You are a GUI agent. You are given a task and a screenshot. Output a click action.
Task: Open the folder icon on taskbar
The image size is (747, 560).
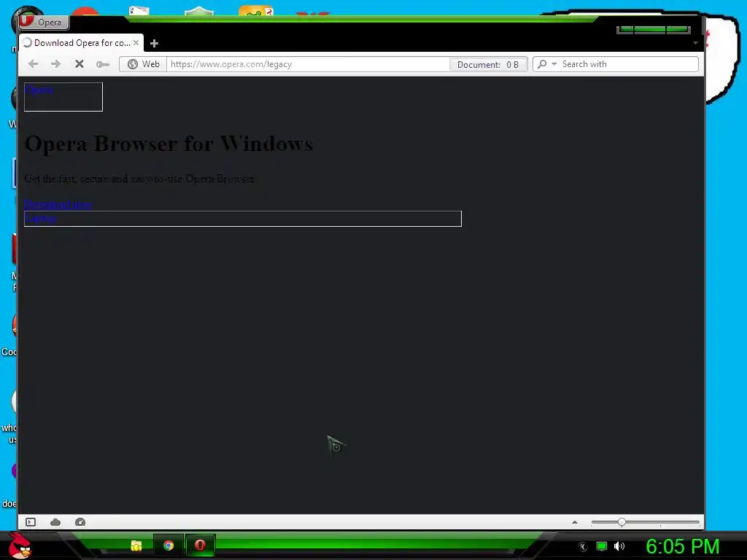136,545
